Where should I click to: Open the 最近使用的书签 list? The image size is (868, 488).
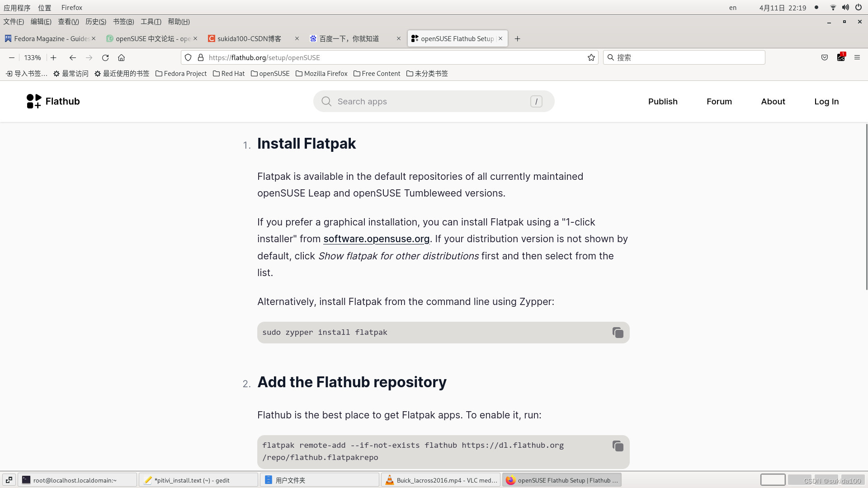[122, 74]
